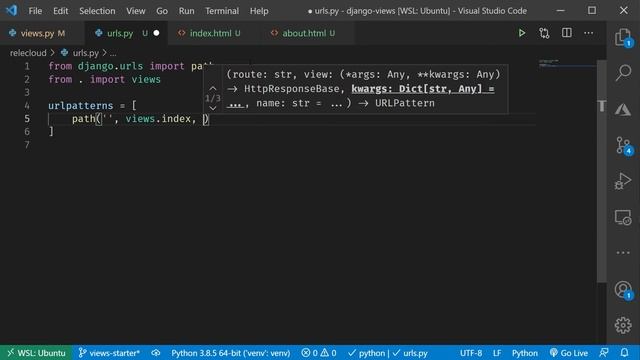
Task: Open the Source Control view
Action: [623, 145]
